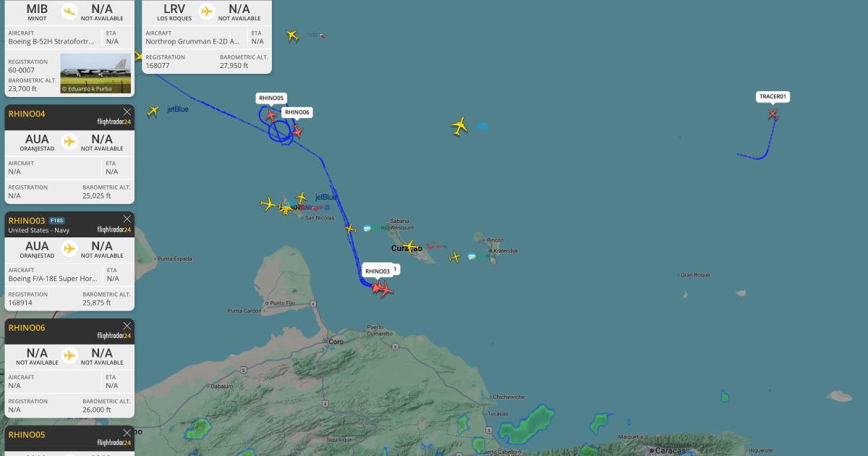Close the RHINO05 flight card

pyautogui.click(x=127, y=433)
